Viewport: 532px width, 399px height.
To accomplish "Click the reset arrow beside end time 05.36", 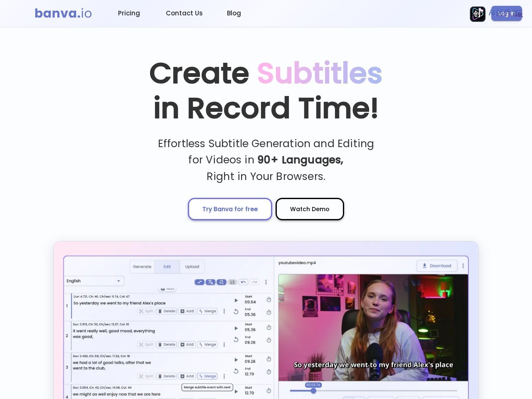I will pyautogui.click(x=236, y=312).
